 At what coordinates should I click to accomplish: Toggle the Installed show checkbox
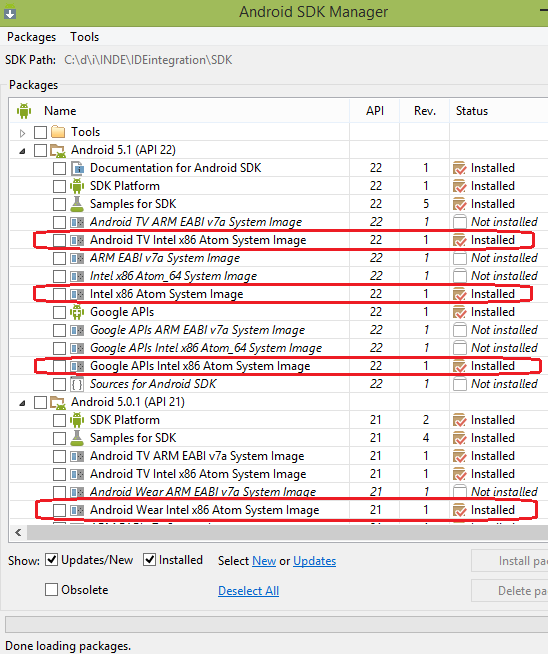(149, 560)
